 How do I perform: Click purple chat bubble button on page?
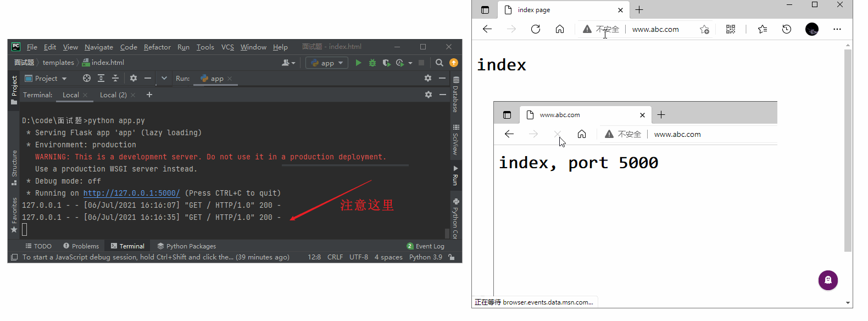pyautogui.click(x=828, y=280)
